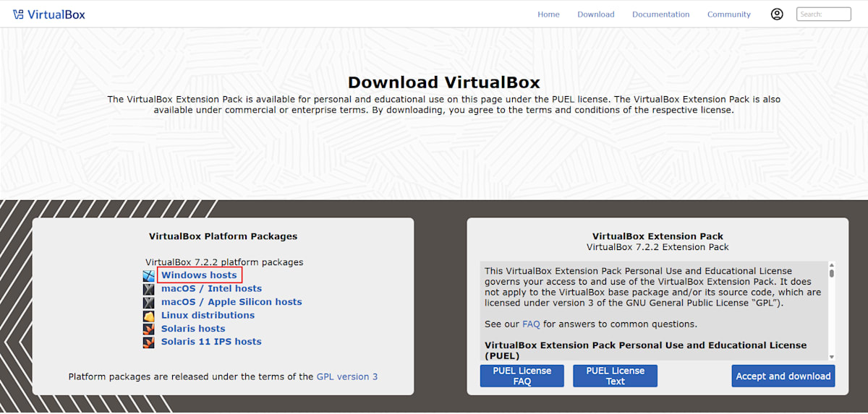Click the Download VirtualBox page title
Viewport: 868px width, 414px height.
pyautogui.click(x=443, y=82)
